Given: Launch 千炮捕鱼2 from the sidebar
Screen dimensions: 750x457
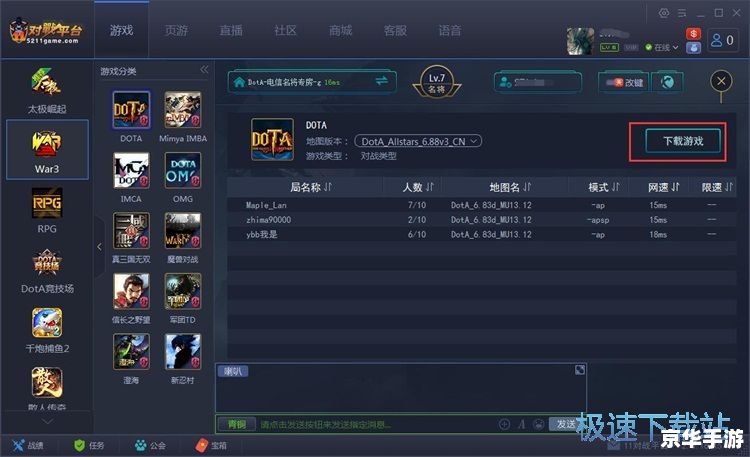Looking at the screenshot, I should 47,331.
